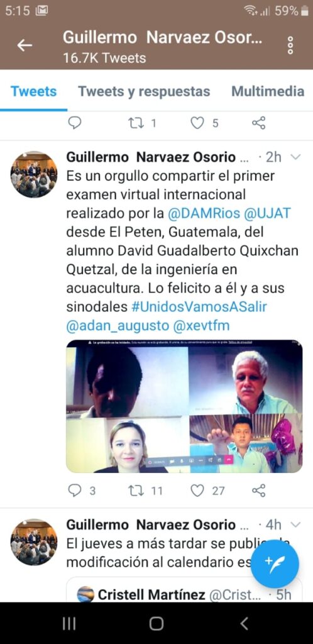Reply to the virtual exam tweet
The image size is (313, 644).
[x=75, y=490]
